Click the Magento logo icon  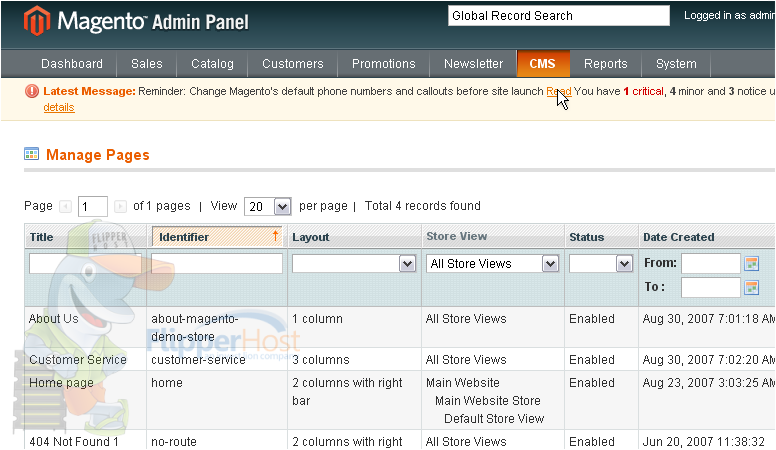[37, 21]
